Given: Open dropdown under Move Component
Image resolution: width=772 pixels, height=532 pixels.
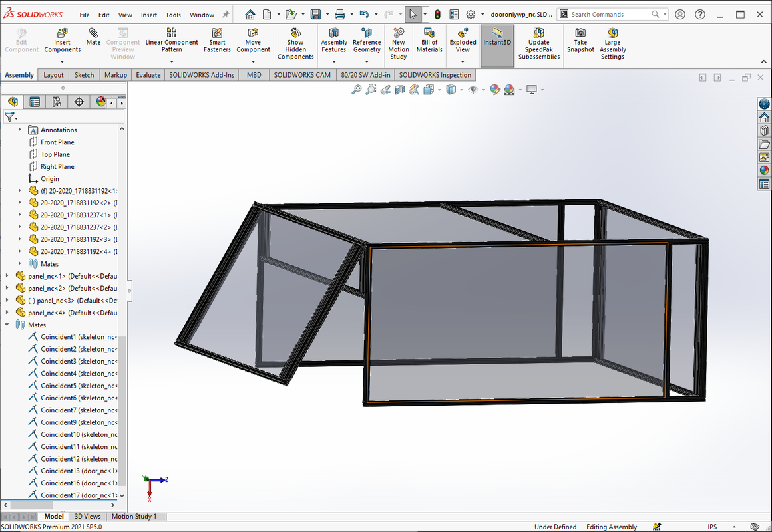Looking at the screenshot, I should click(253, 62).
